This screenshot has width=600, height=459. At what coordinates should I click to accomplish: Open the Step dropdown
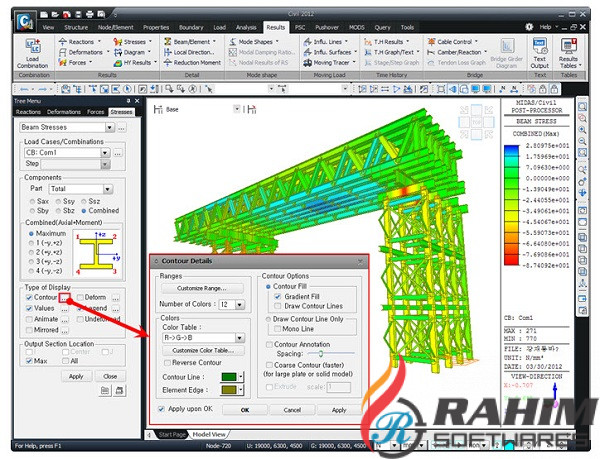105,164
